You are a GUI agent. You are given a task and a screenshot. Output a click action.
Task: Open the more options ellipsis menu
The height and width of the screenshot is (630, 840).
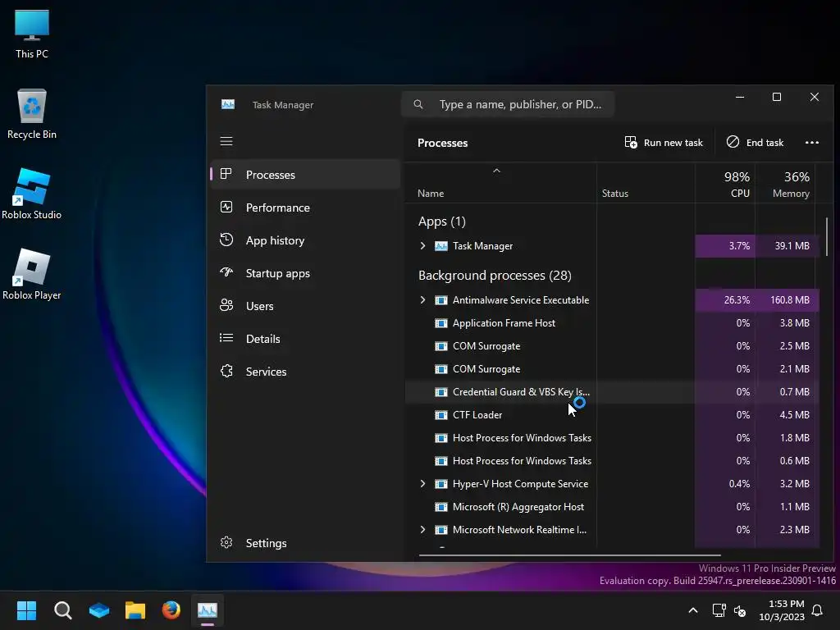click(x=811, y=143)
